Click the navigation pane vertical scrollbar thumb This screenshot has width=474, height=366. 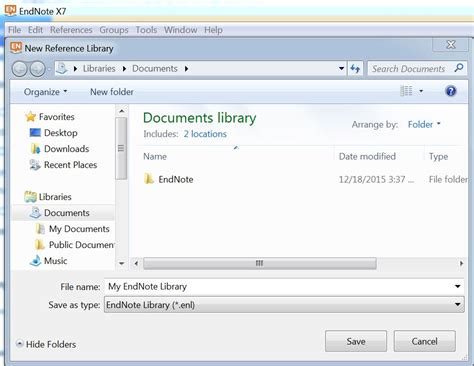(121, 148)
